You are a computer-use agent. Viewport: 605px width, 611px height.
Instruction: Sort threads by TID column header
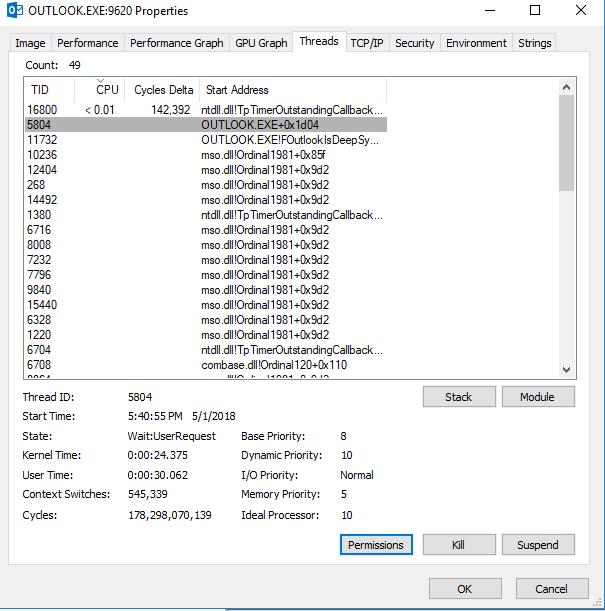coord(49,90)
